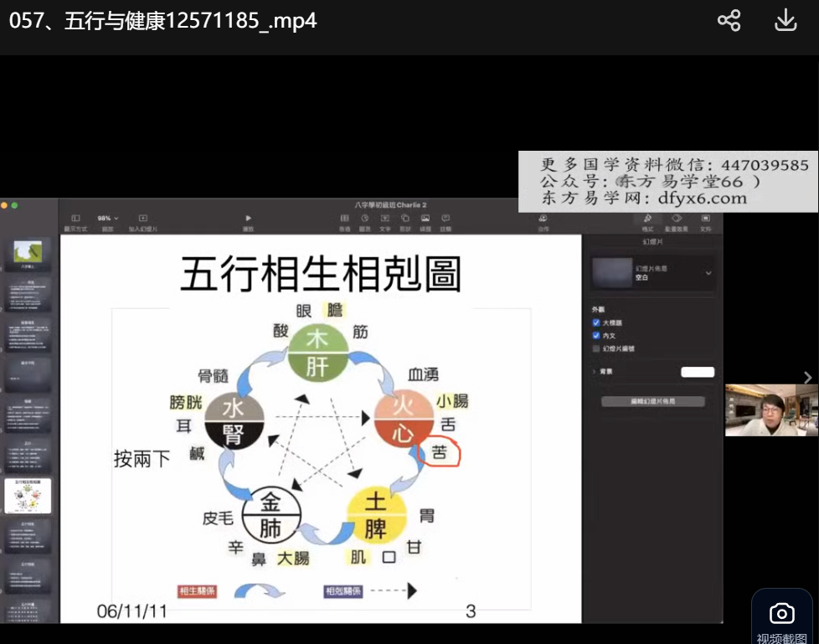Click the 編輯幻燈片佈局 button
Image resolution: width=819 pixels, height=644 pixels.
tap(652, 402)
